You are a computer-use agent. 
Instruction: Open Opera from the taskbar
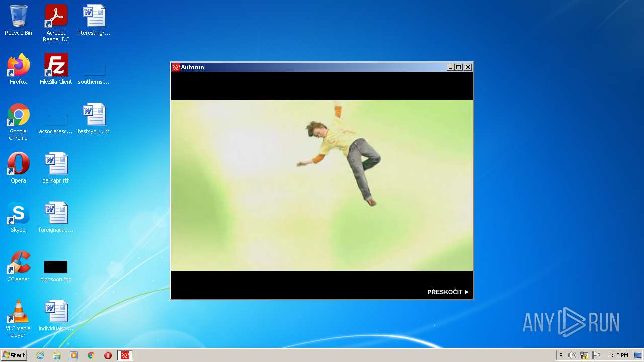(108, 355)
